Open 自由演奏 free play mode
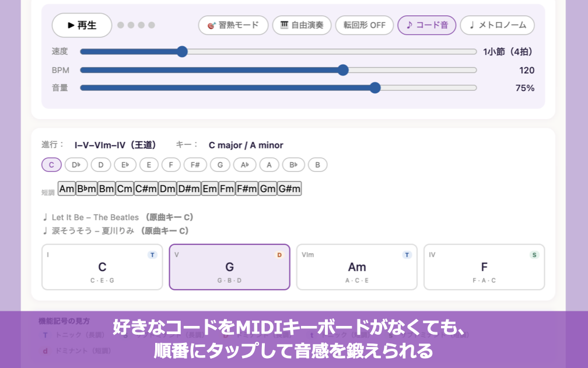This screenshot has height=368, width=588. (302, 25)
